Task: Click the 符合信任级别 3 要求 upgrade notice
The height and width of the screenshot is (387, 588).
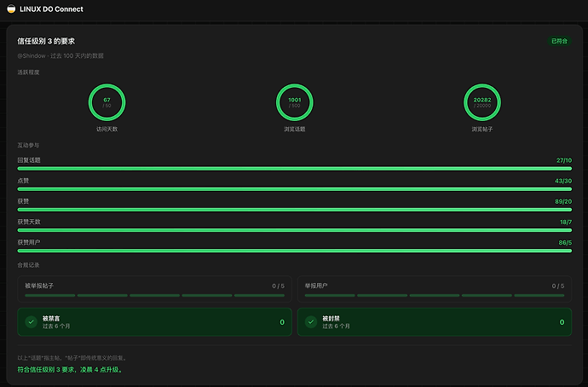Action: point(70,370)
